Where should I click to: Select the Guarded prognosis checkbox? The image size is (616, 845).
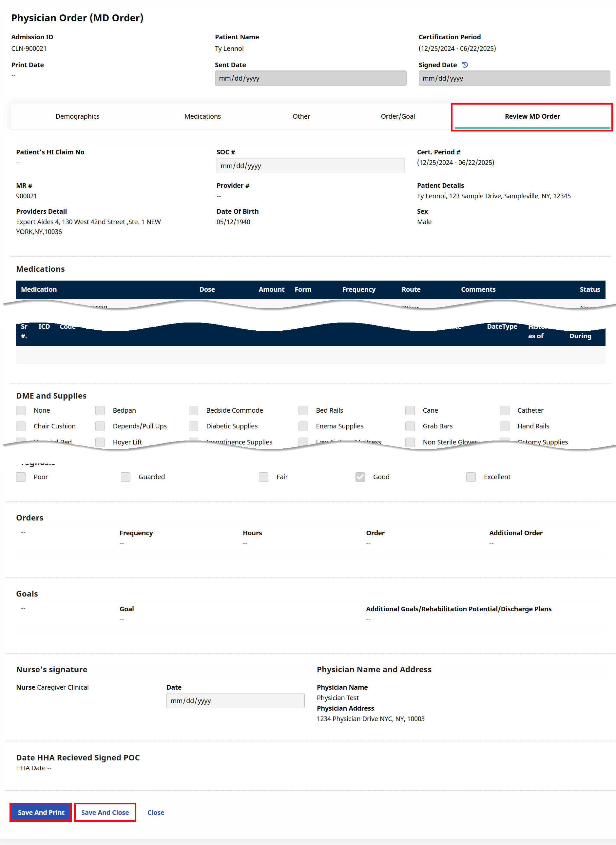pos(126,477)
